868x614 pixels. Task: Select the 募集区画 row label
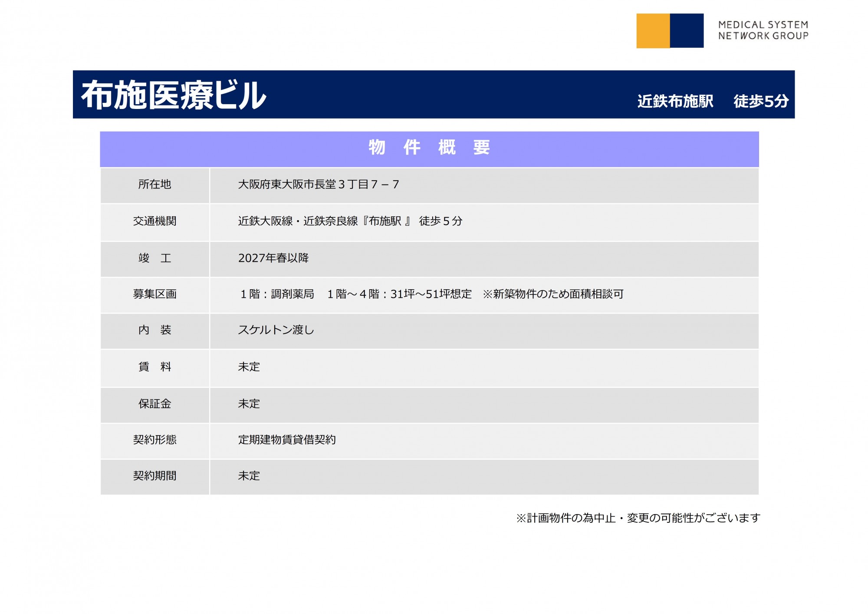[x=155, y=294]
